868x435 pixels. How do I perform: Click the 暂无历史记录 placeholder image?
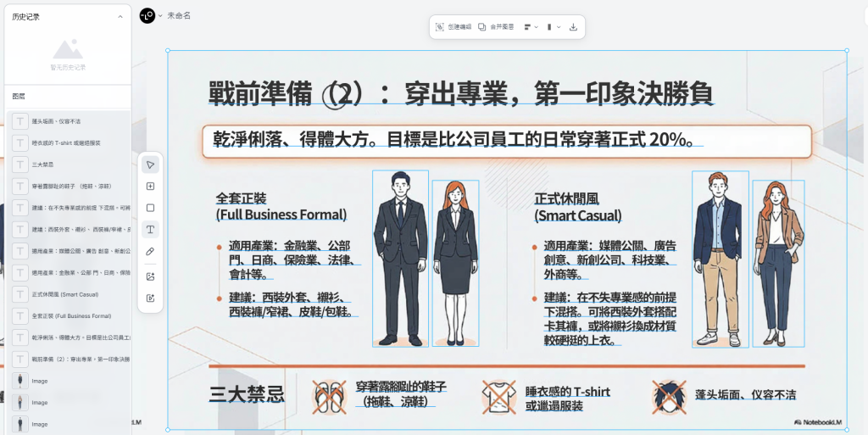68,50
